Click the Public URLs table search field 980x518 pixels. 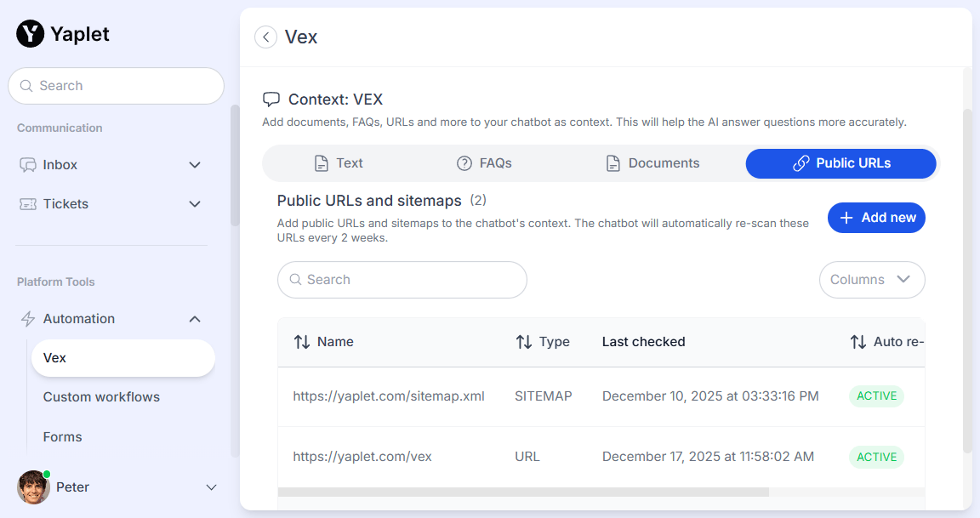point(402,280)
